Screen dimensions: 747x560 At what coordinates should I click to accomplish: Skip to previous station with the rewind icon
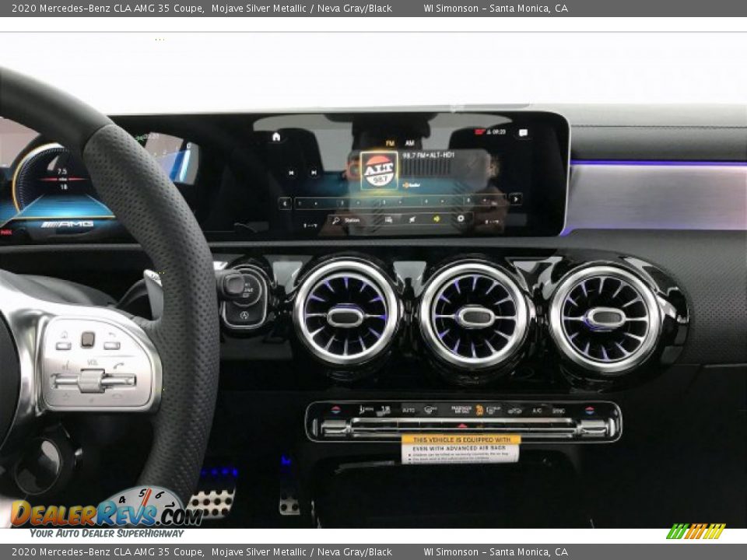tap(291, 173)
